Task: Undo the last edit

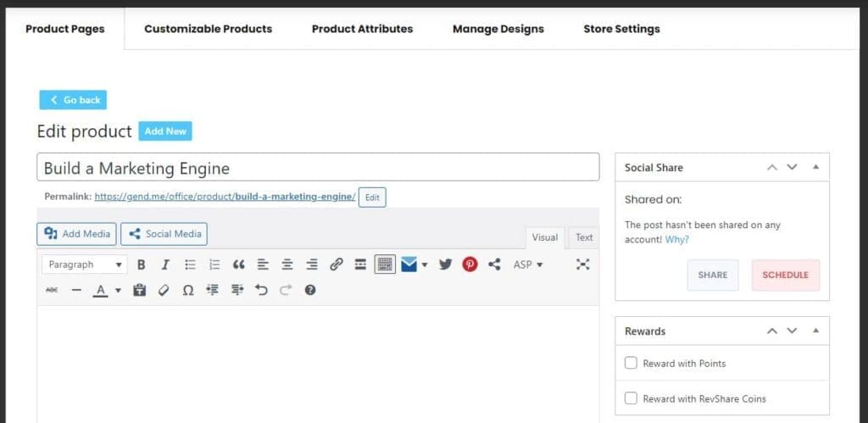Action: [261, 290]
